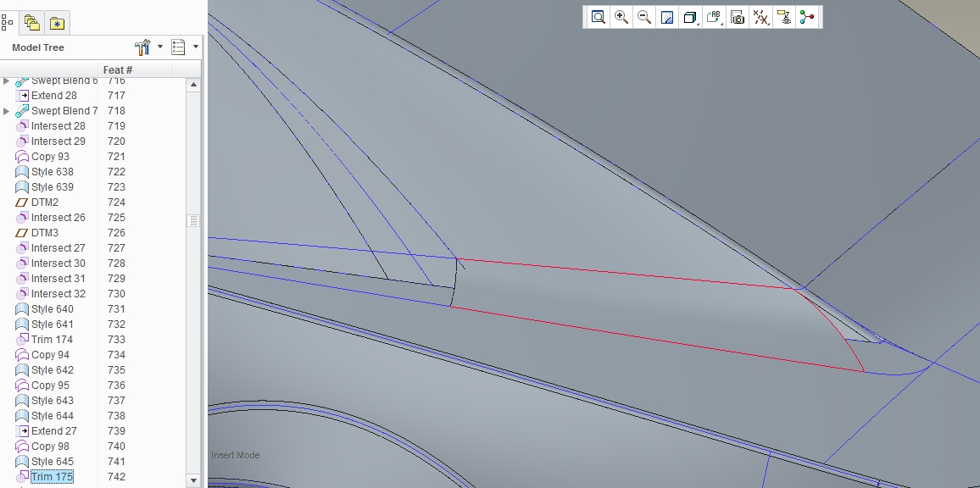Activate the Zoom Out tool

click(x=644, y=17)
